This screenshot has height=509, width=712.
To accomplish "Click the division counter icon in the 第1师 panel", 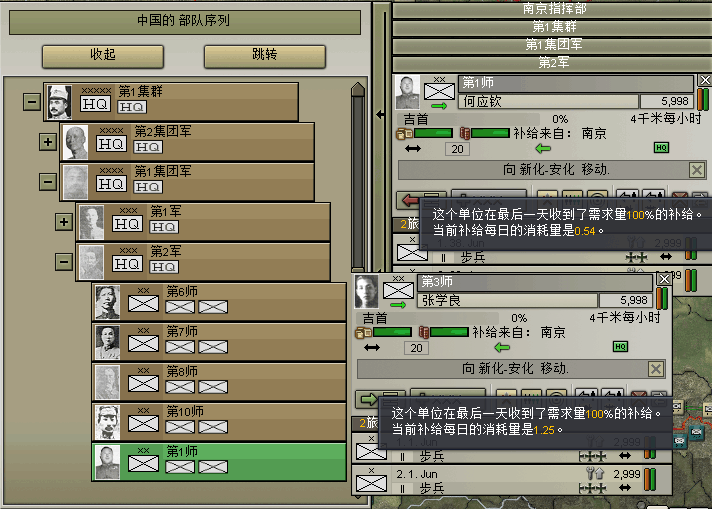I will [439, 90].
